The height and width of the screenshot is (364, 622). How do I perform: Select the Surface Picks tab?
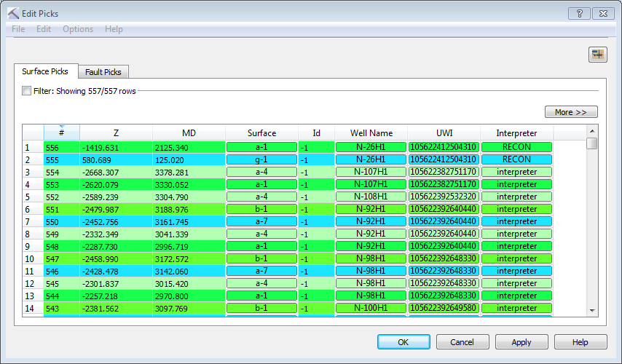[45, 71]
